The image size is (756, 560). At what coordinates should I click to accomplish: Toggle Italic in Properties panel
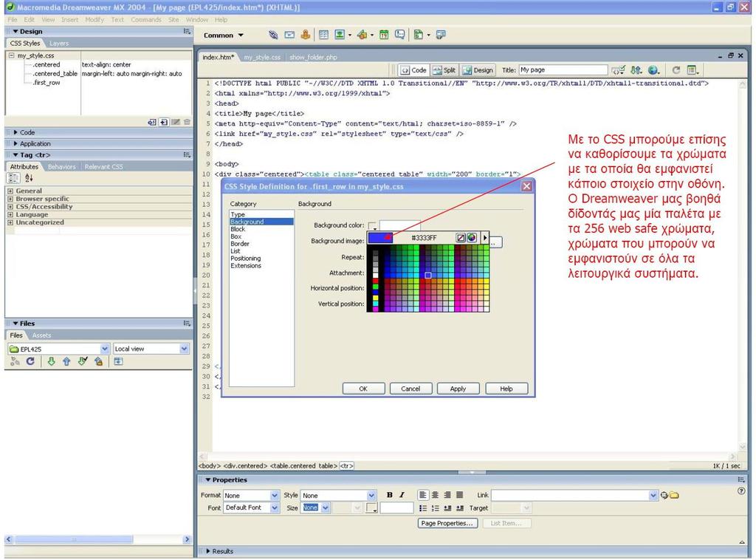point(402,495)
